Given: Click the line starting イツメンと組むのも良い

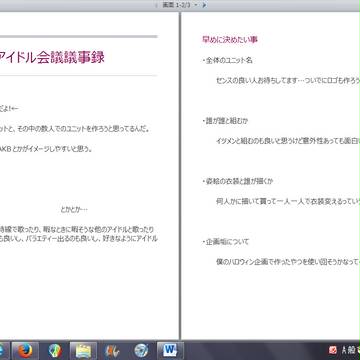Looking at the screenshot, I should pos(288,141).
